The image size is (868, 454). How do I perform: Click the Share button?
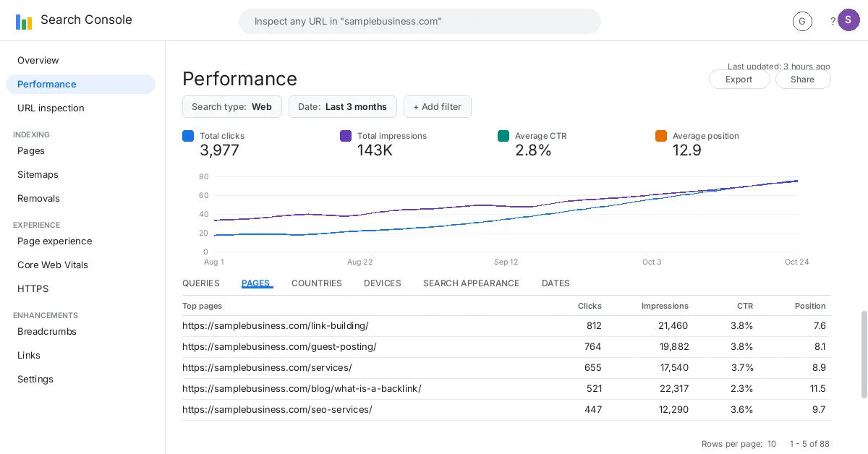tap(803, 80)
